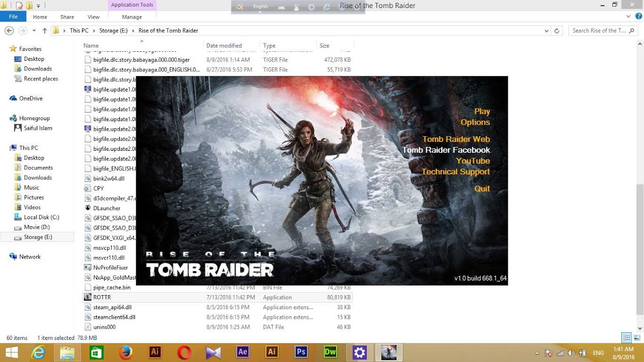Open the green Store app in taskbar

click(96, 352)
